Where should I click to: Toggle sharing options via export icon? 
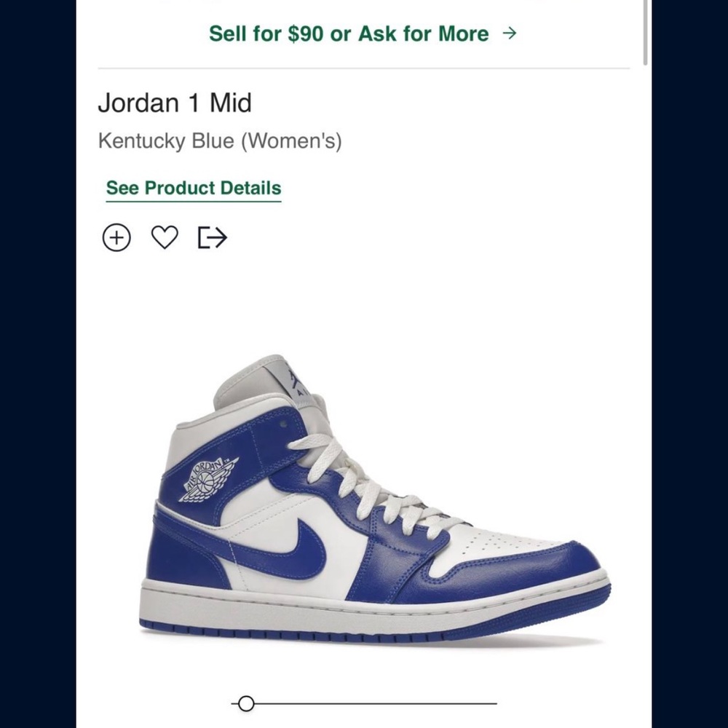pos(212,237)
